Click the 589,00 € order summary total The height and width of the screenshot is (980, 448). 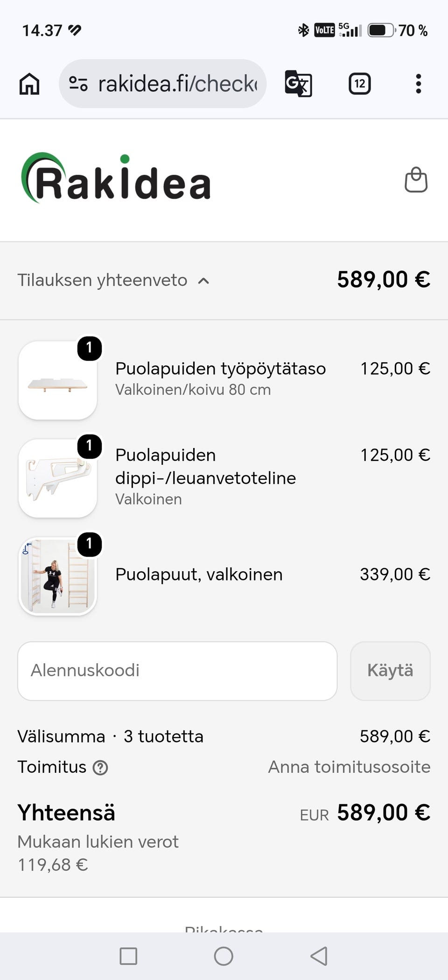point(384,280)
